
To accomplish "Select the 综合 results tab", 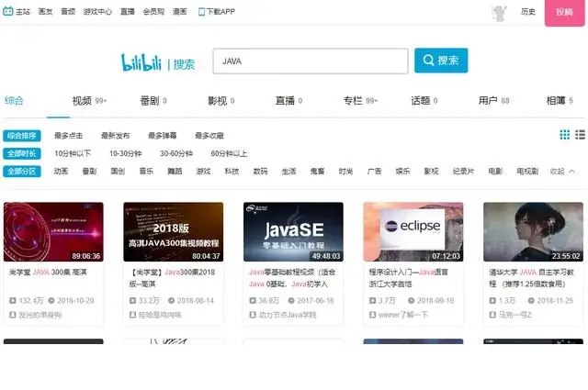I will pos(14,100).
